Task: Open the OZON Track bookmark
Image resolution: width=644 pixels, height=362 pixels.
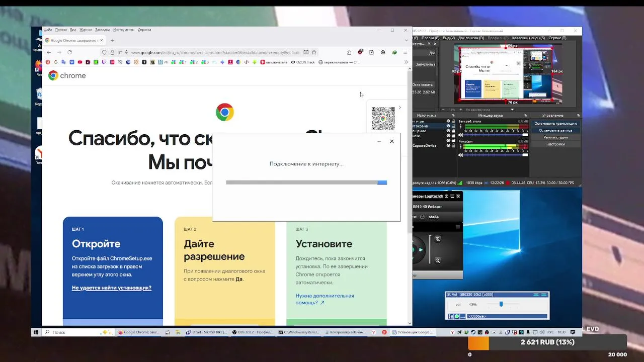Action: pos(303,62)
